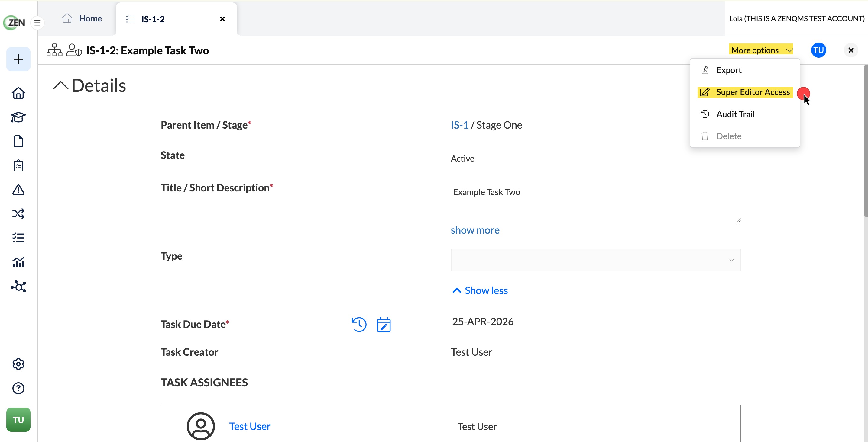Click the user shield permissions icon
Viewport: 868px width, 442px height.
click(74, 50)
